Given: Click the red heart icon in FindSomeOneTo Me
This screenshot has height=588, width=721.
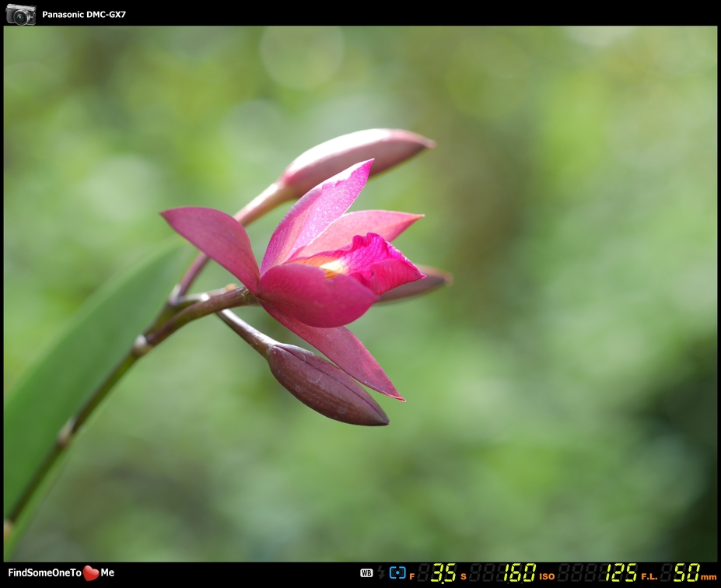Looking at the screenshot, I should click(91, 572).
